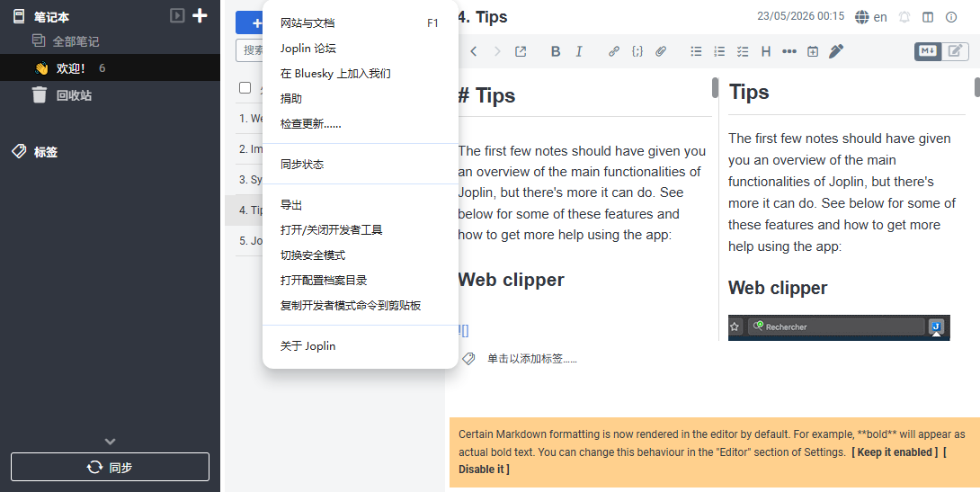
Task: Insert a checkbox list
Action: tap(743, 51)
